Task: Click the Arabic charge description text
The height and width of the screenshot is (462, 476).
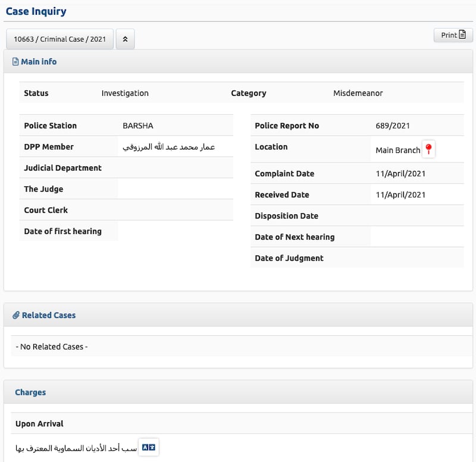Action: tap(76, 448)
